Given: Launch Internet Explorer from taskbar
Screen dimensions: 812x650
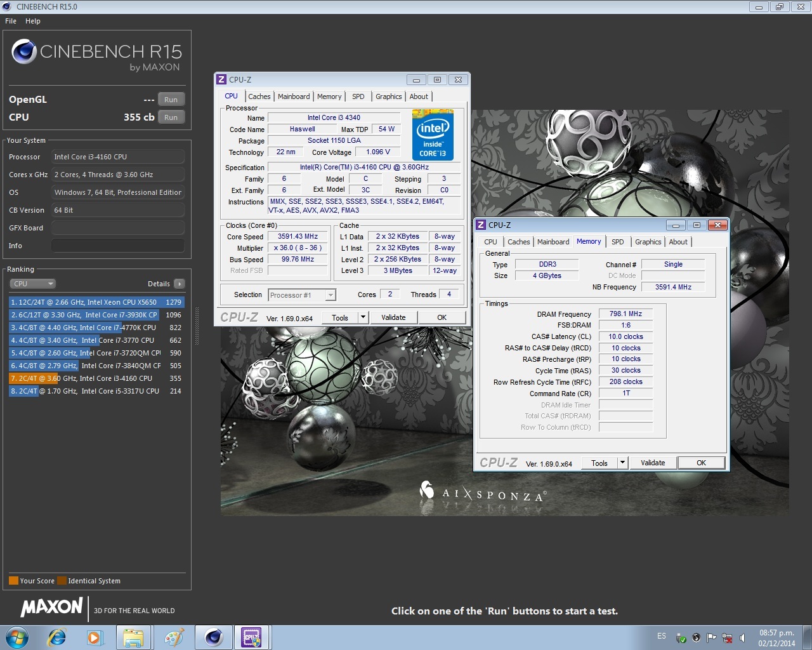Looking at the screenshot, I should point(57,637).
